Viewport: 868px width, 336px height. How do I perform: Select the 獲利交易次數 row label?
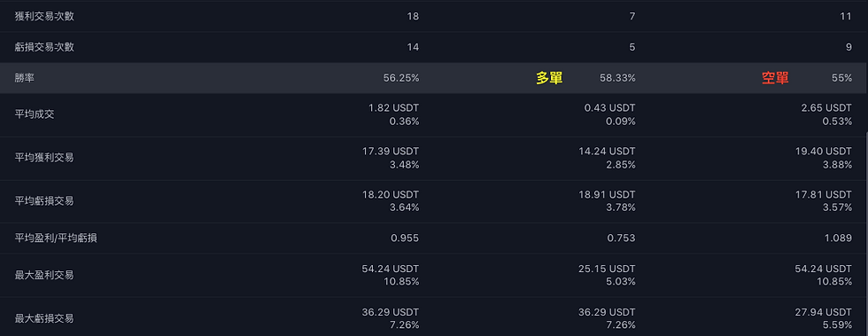tap(44, 16)
